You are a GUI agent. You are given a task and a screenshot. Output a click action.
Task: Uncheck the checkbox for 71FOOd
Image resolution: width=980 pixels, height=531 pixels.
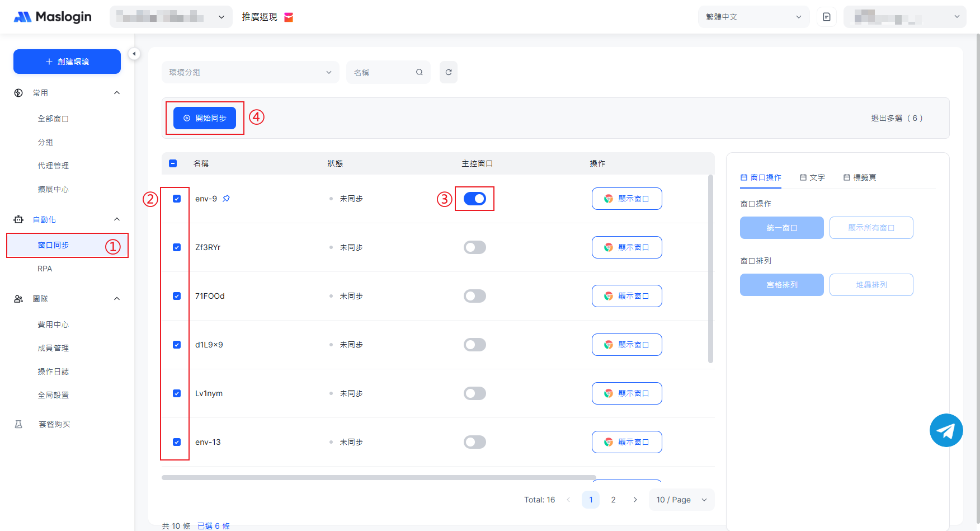point(177,296)
